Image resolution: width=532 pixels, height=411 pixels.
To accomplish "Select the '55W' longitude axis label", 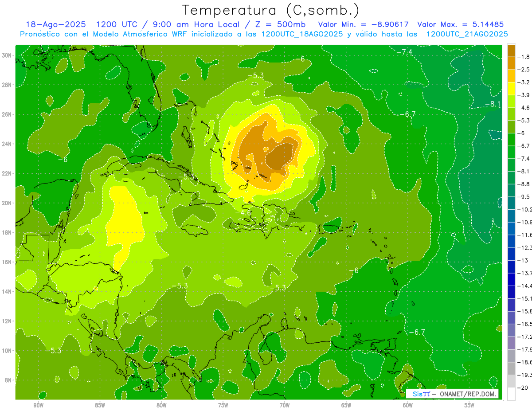I will pyautogui.click(x=469, y=405).
